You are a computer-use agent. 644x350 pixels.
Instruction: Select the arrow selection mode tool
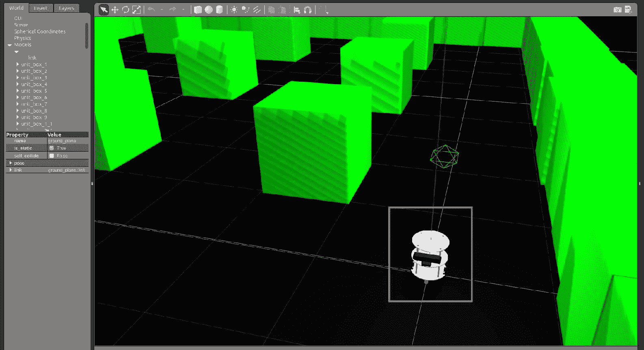(104, 10)
